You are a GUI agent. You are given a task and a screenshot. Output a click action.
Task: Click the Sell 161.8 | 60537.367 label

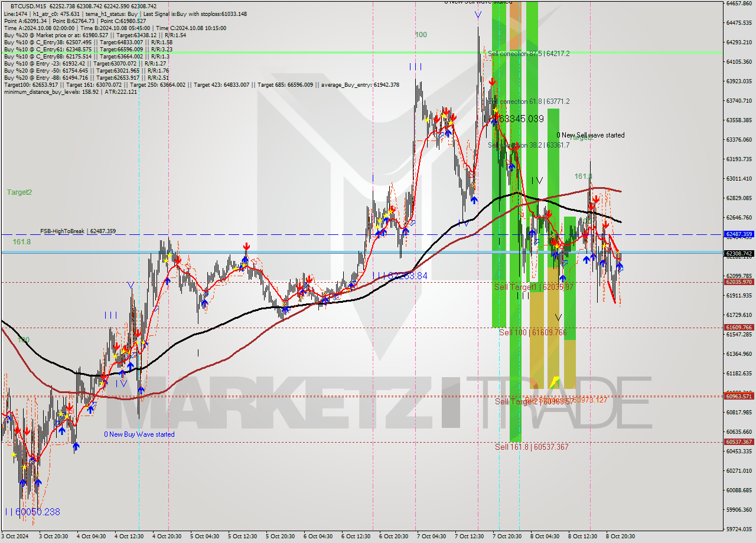coord(532,447)
